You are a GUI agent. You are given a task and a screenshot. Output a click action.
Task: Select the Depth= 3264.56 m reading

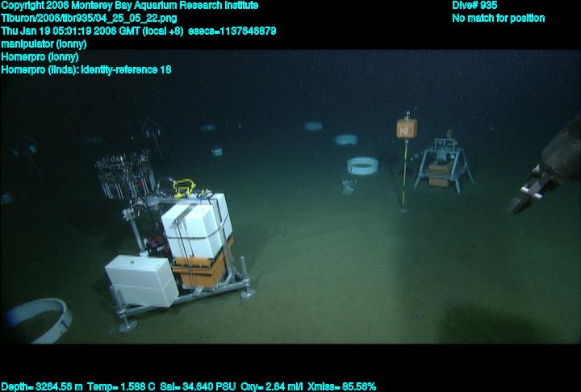(42, 386)
